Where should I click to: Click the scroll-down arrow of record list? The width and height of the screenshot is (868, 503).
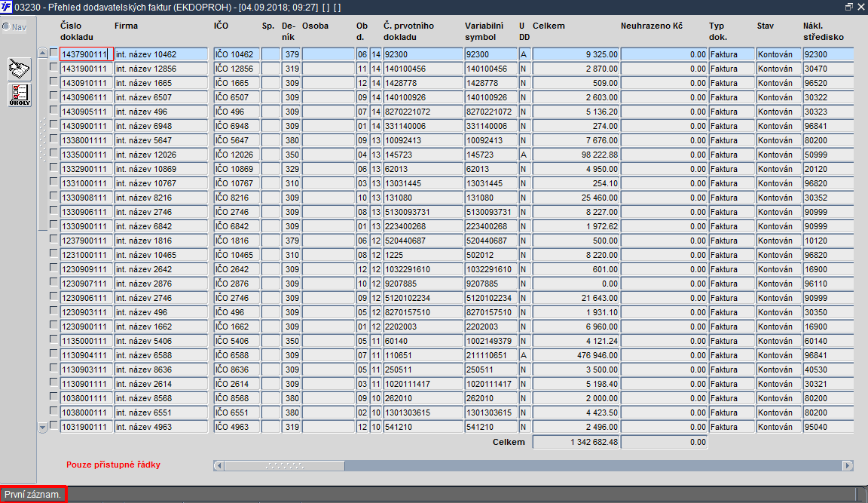click(x=43, y=427)
